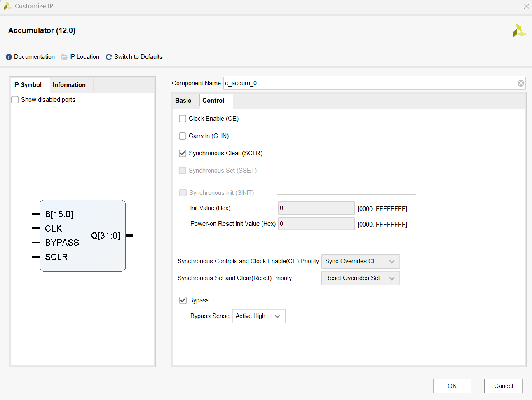The height and width of the screenshot is (400, 532).
Task: Switch to the Basic tab
Action: coord(183,100)
